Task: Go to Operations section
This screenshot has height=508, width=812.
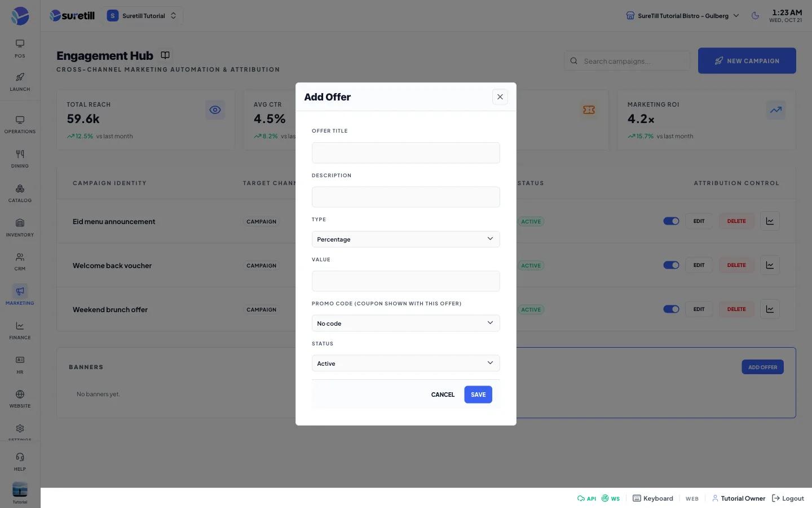Action: pos(20,125)
